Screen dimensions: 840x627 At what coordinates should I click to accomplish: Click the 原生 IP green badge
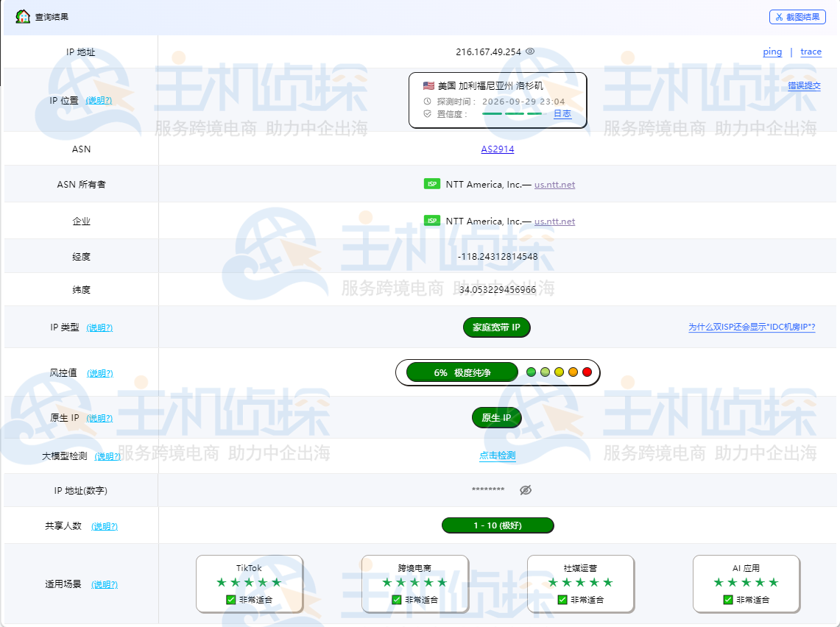(x=497, y=418)
